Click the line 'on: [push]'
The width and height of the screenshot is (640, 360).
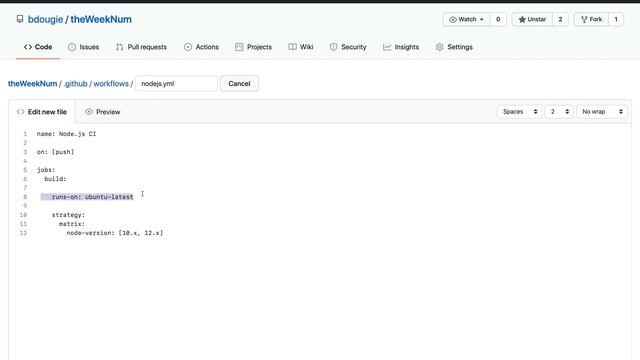[x=56, y=152]
